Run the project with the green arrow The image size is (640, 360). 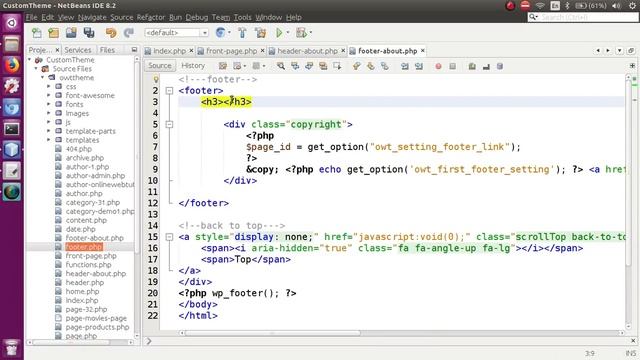[x=279, y=33]
